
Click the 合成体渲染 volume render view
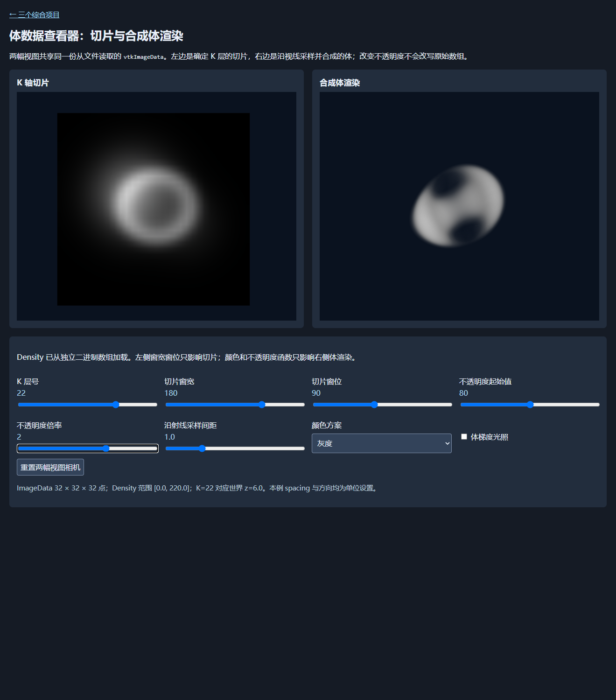(459, 206)
